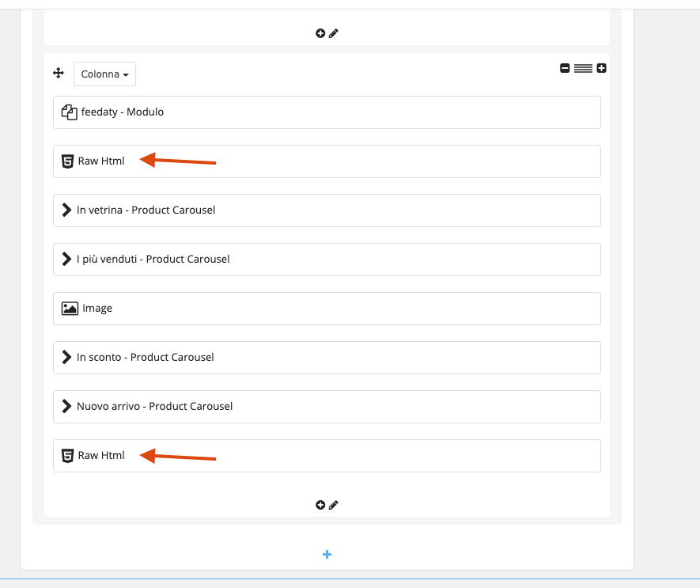Click the HTML5 icon on first Raw Html
The width and height of the screenshot is (700, 588).
(x=67, y=161)
